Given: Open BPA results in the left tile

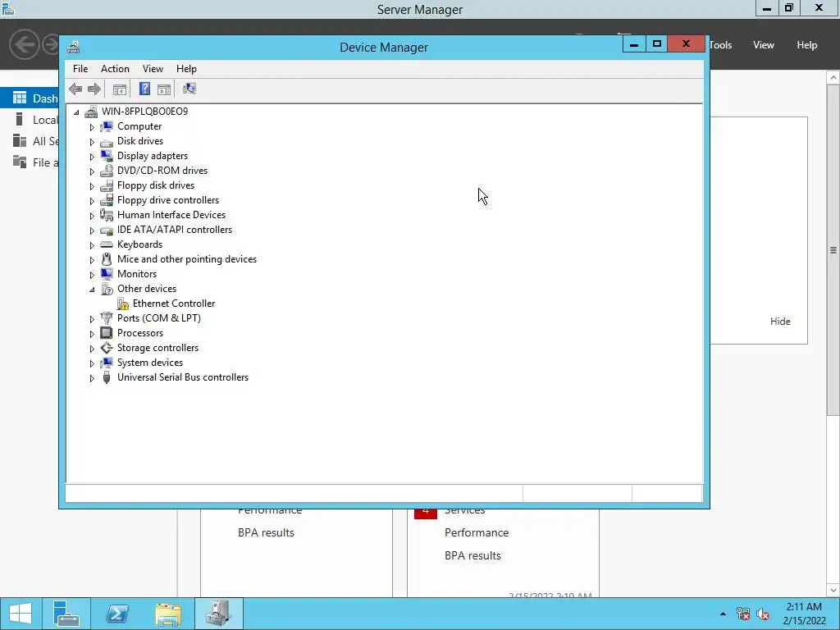Looking at the screenshot, I should (x=267, y=532).
